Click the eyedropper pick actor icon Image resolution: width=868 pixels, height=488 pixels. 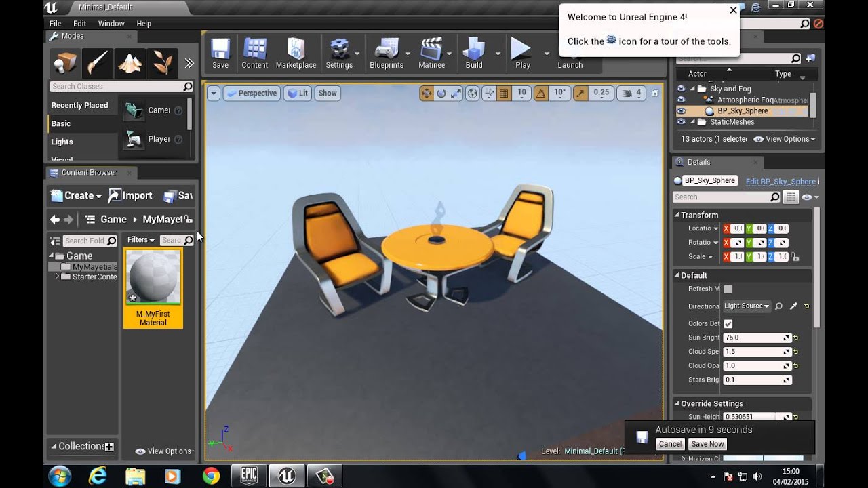point(793,306)
